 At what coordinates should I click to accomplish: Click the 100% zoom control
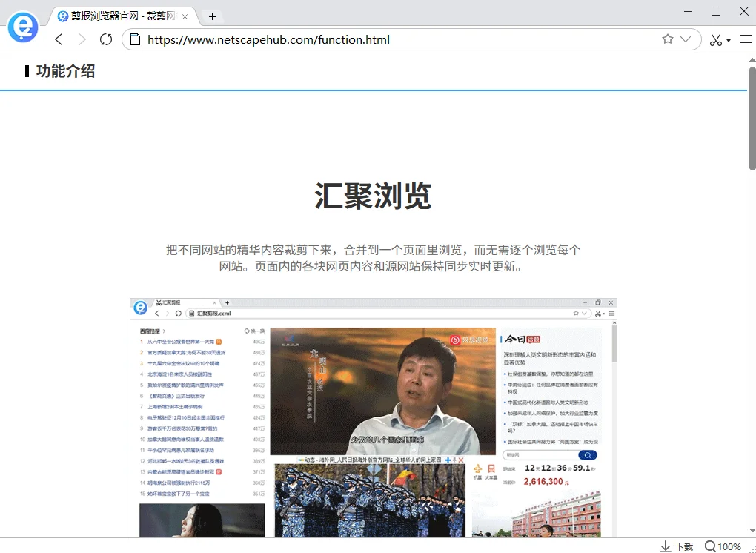[722, 546]
